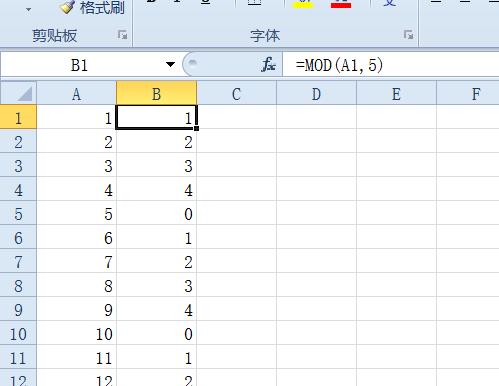Screen dimensions: 499x386
Task: Select cell B2 showing 2
Action: coord(156,141)
